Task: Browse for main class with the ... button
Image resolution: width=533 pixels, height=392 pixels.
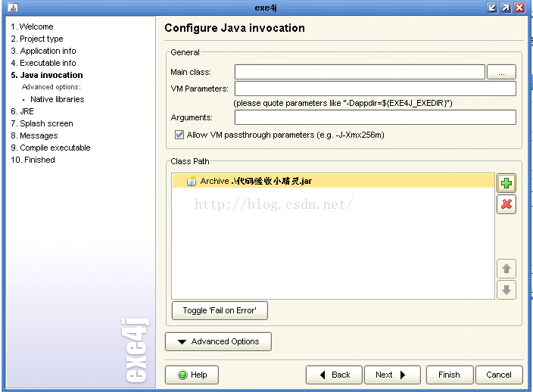Action: (501, 72)
